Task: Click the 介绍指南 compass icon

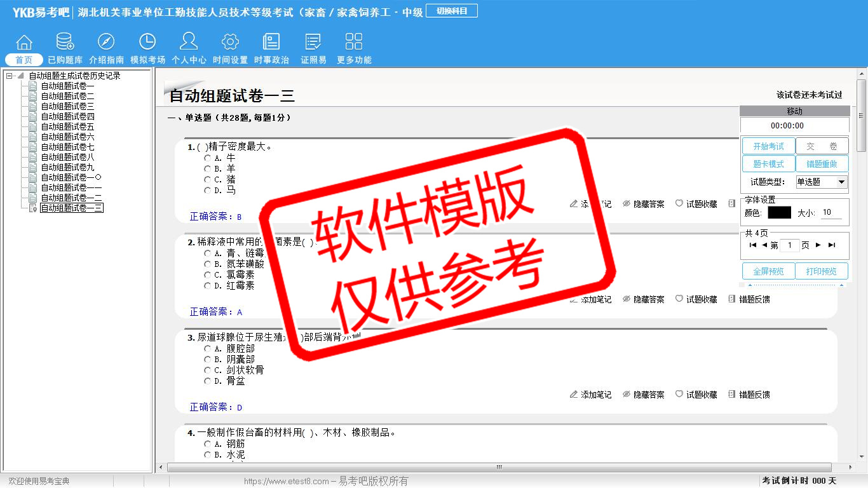Action: click(106, 43)
